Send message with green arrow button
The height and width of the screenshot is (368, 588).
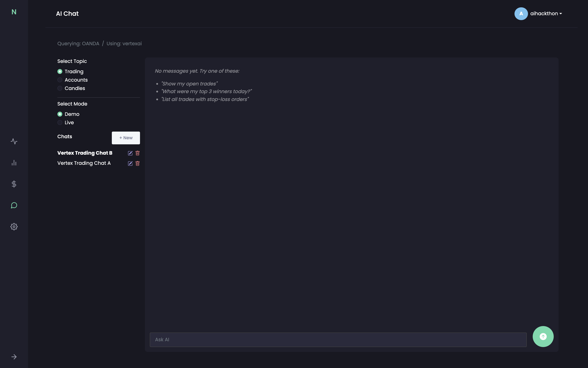coord(543,337)
